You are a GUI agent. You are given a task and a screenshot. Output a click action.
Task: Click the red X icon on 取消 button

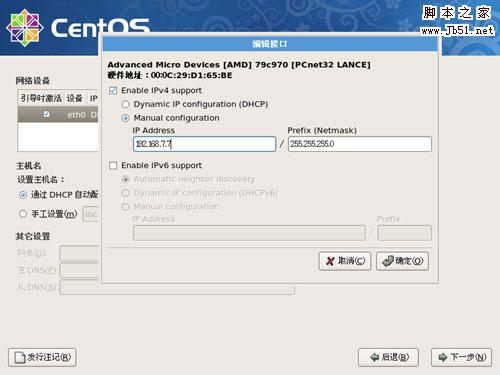click(x=330, y=261)
